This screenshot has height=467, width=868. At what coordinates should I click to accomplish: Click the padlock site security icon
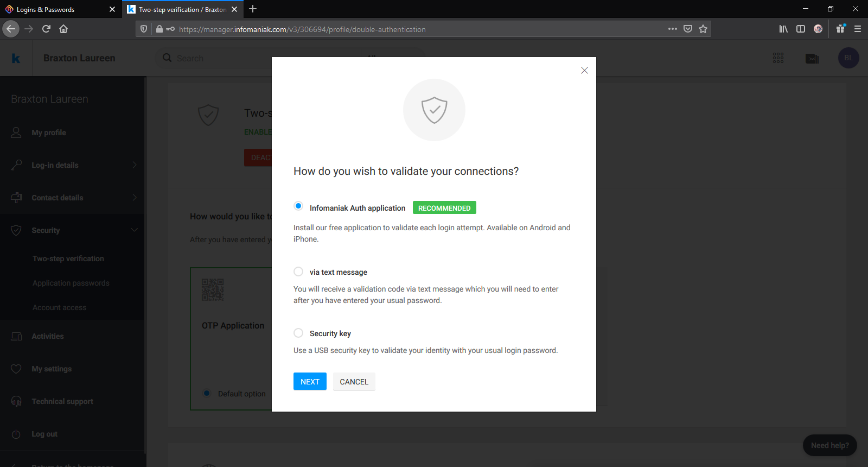[x=159, y=29]
